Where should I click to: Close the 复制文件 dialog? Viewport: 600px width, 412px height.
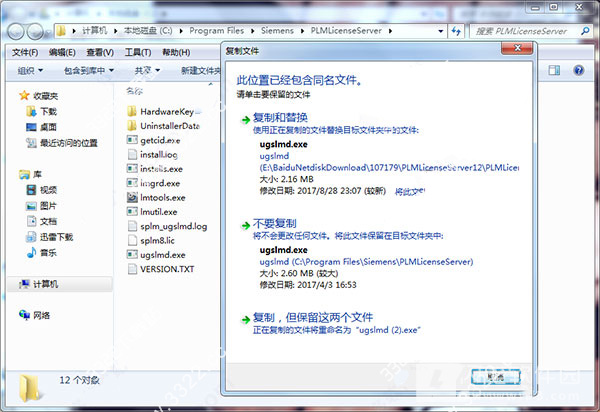click(x=517, y=48)
